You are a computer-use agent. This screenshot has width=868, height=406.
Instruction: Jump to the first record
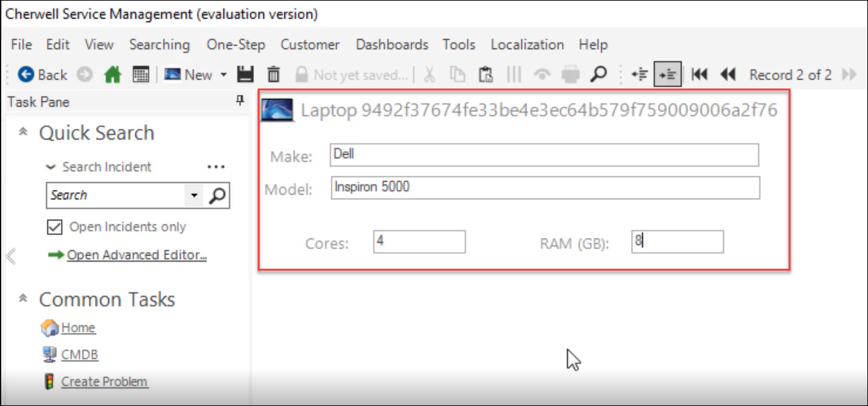tap(699, 75)
